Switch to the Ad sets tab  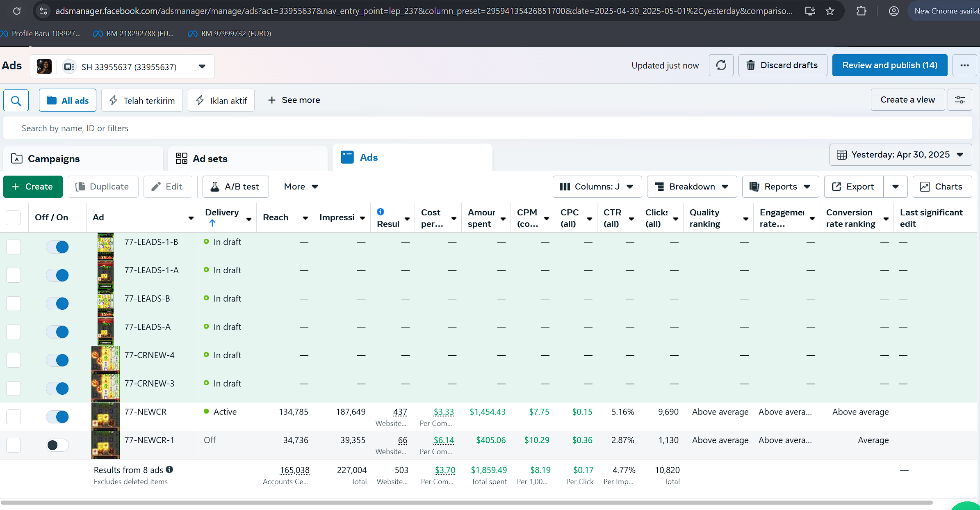(x=210, y=159)
